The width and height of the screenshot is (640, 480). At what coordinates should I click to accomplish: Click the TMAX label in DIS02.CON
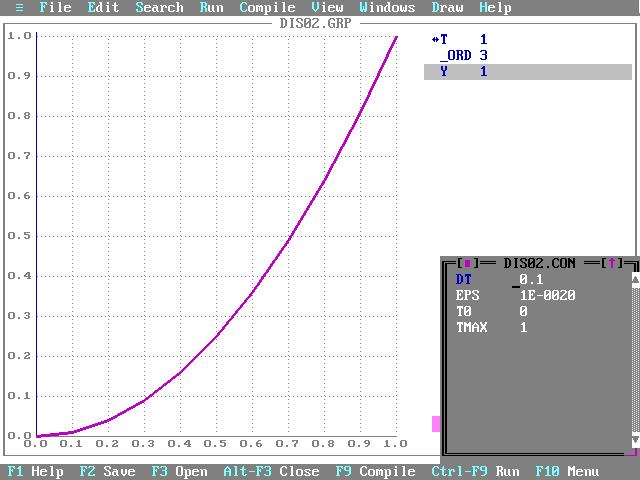pos(472,327)
